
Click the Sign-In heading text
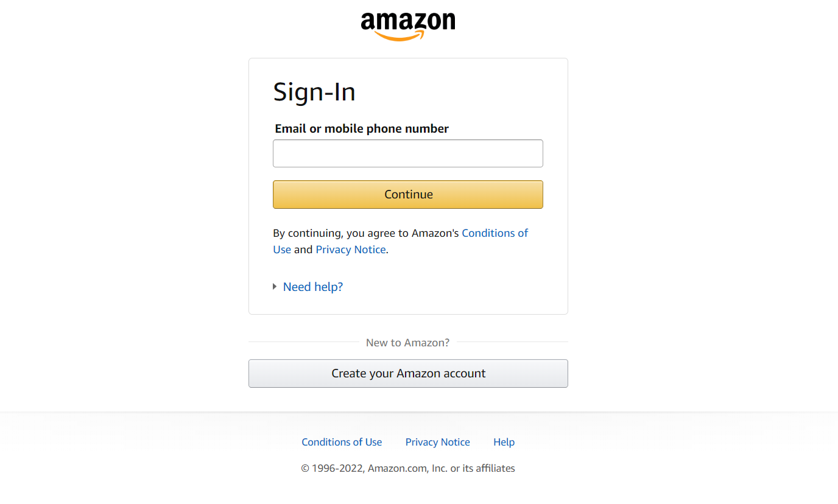(x=314, y=92)
